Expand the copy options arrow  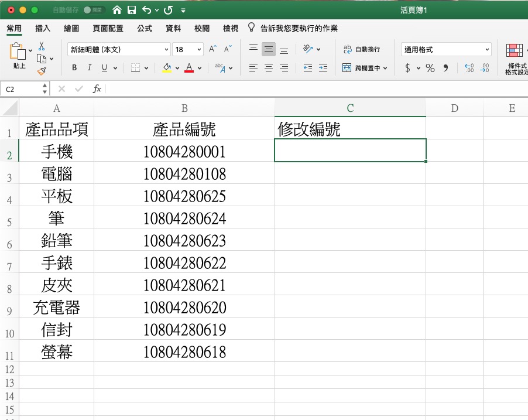52,59
